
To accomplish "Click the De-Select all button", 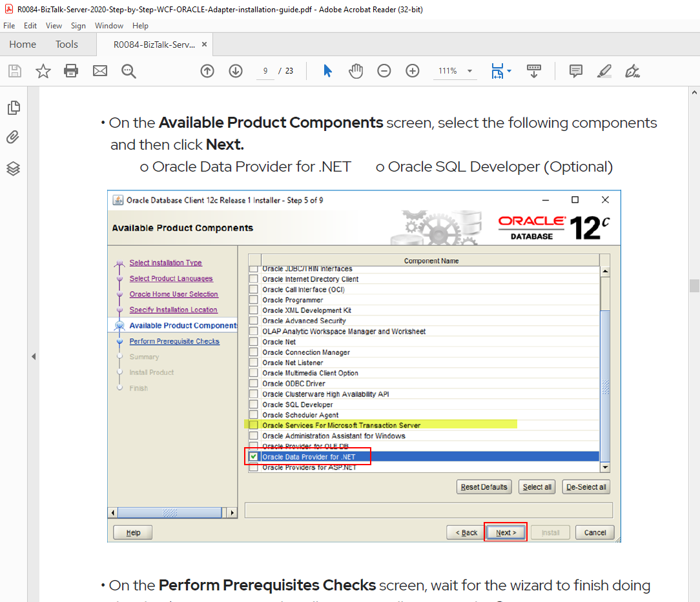I will (586, 487).
